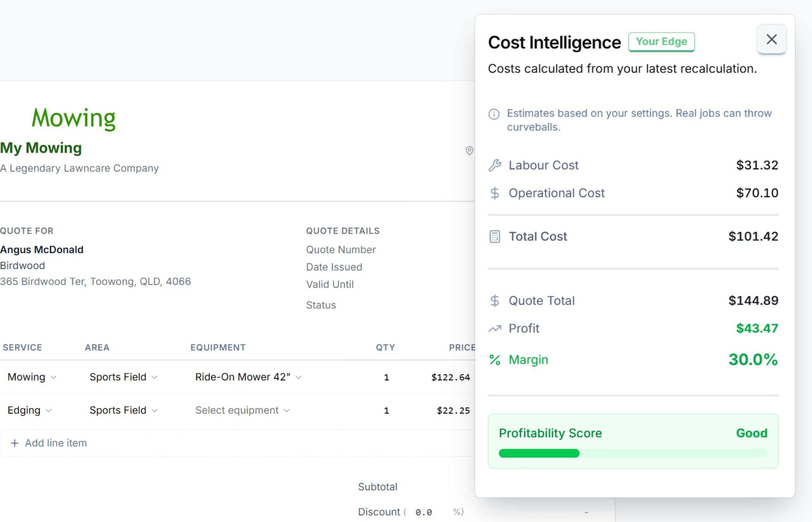Click Add line item
Screen dimensions: 812x522
point(48,443)
